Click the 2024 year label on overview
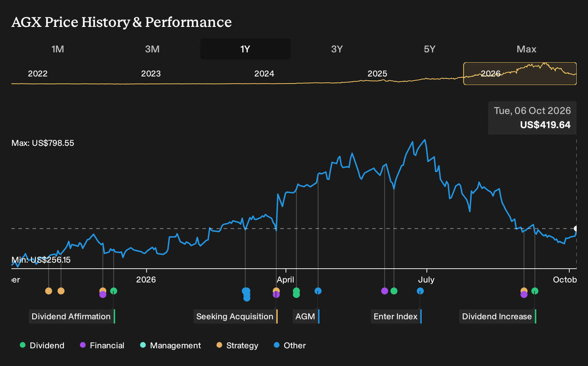Screen dimensions: 588x366 264,74
